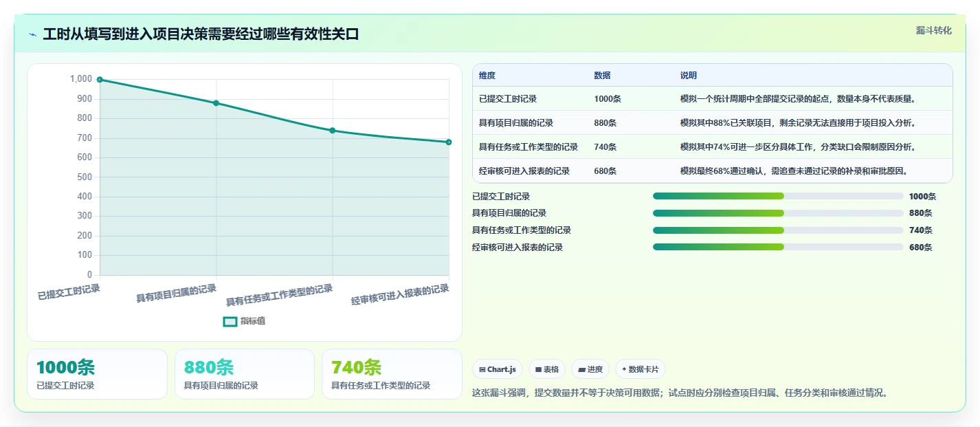Click table cell 具有任务或工作类型的记录
The image size is (980, 427).
coord(528,147)
